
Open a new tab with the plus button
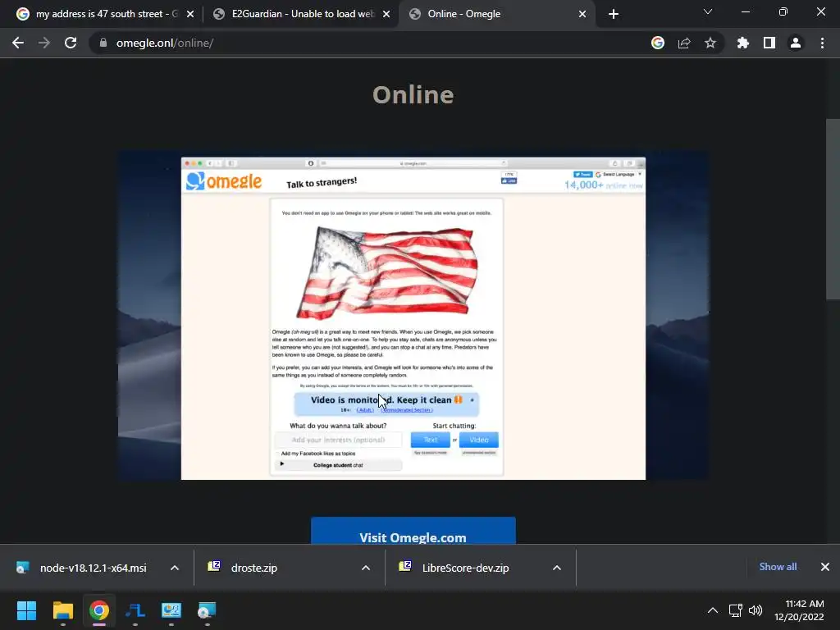[614, 14]
